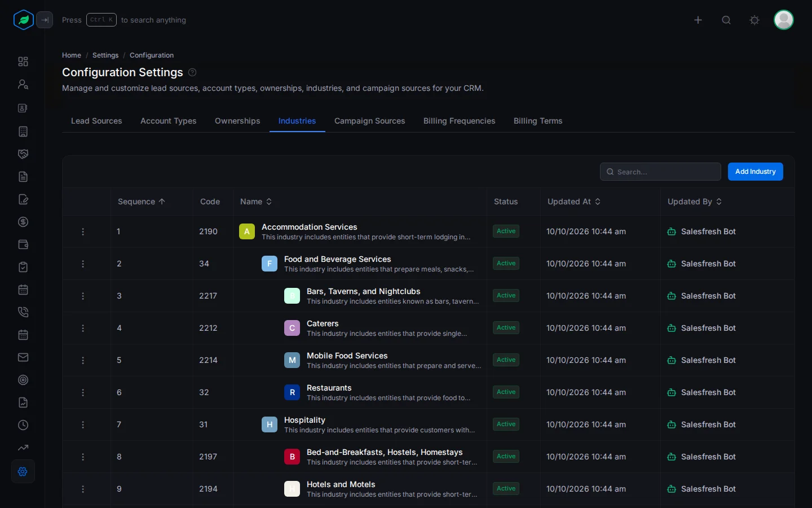Screen dimensions: 812x508
Task: Open the user profile avatar menu
Action: pos(784,20)
